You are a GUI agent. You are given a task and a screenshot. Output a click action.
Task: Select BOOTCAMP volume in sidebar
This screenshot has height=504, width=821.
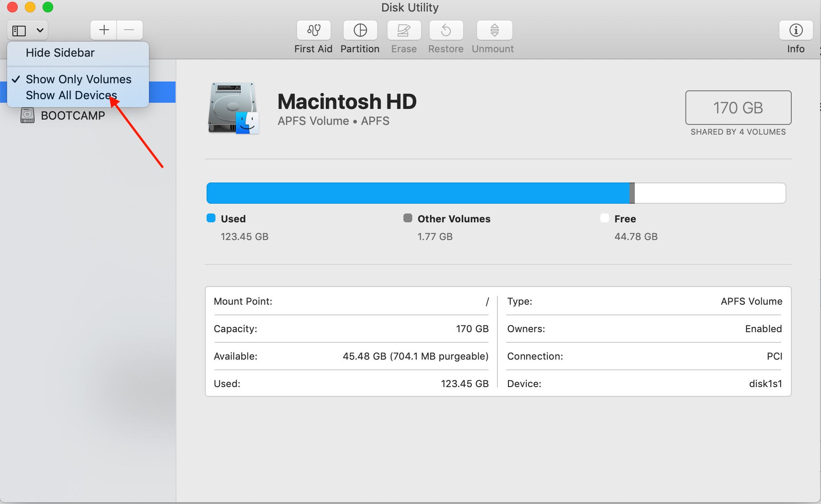[x=88, y=116]
